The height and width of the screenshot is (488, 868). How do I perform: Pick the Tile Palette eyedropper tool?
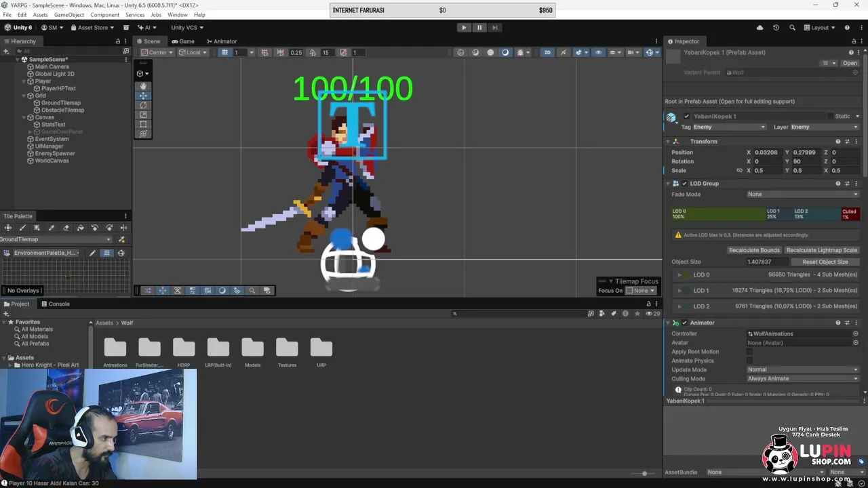tap(52, 228)
